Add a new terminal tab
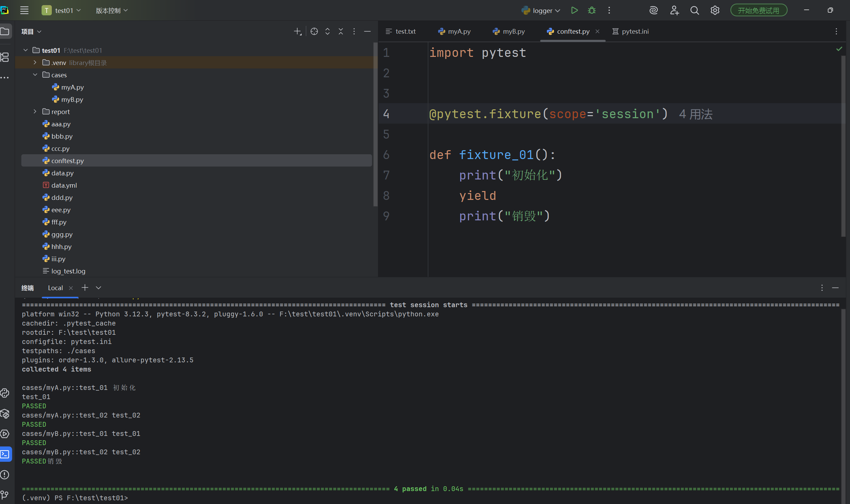 pos(85,288)
